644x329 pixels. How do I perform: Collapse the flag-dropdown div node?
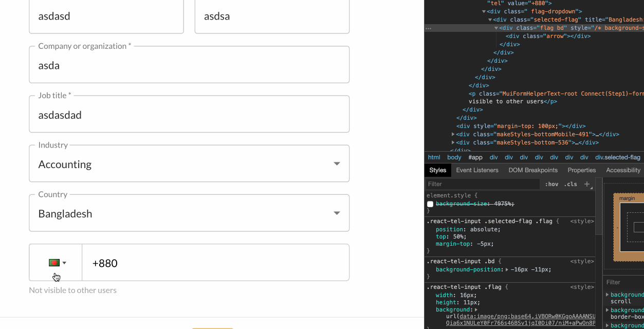[484, 11]
